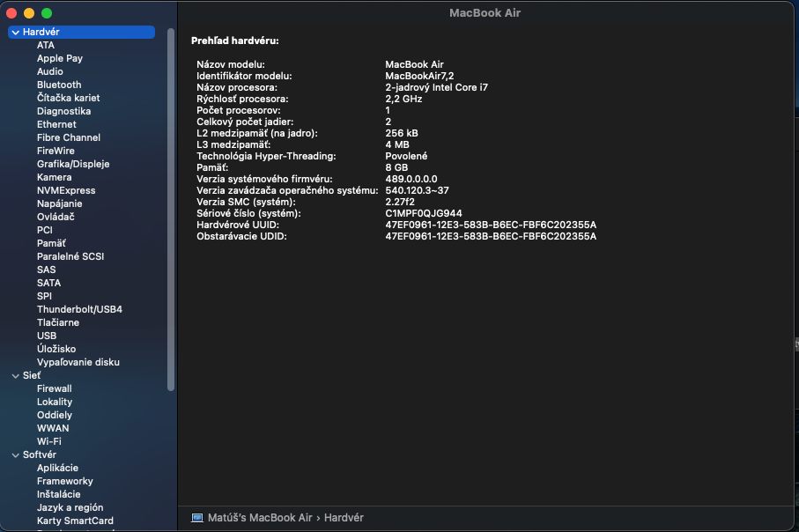Open the Grafika/Displeje hardware entry

click(x=73, y=164)
